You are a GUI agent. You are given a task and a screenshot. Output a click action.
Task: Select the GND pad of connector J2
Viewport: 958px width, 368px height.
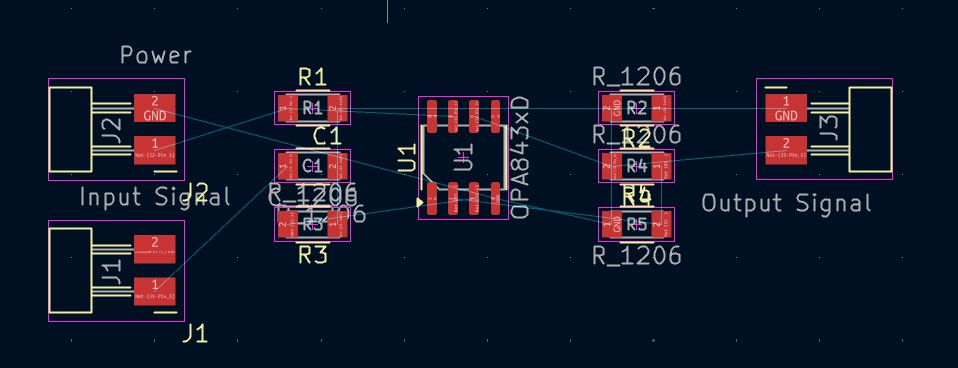click(155, 108)
